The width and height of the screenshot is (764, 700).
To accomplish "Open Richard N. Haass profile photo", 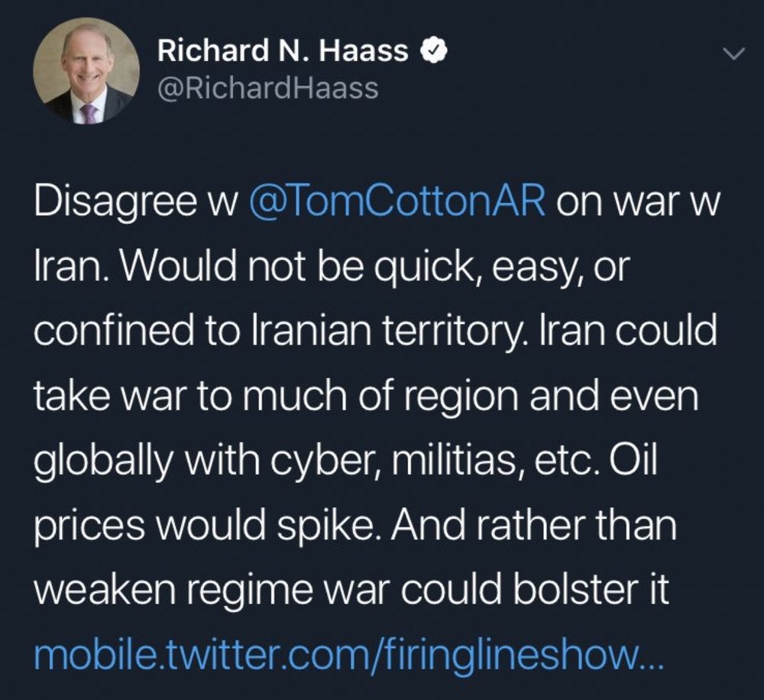I will (x=86, y=71).
